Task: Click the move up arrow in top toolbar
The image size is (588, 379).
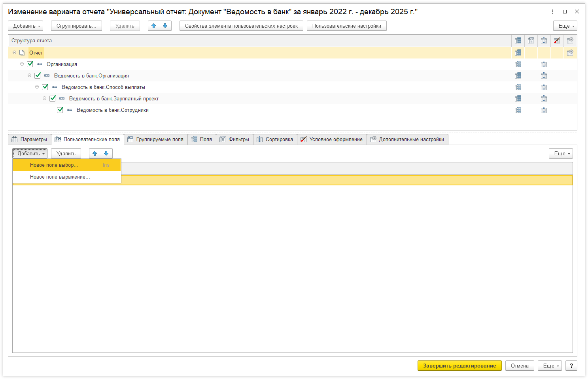Action: (x=154, y=26)
